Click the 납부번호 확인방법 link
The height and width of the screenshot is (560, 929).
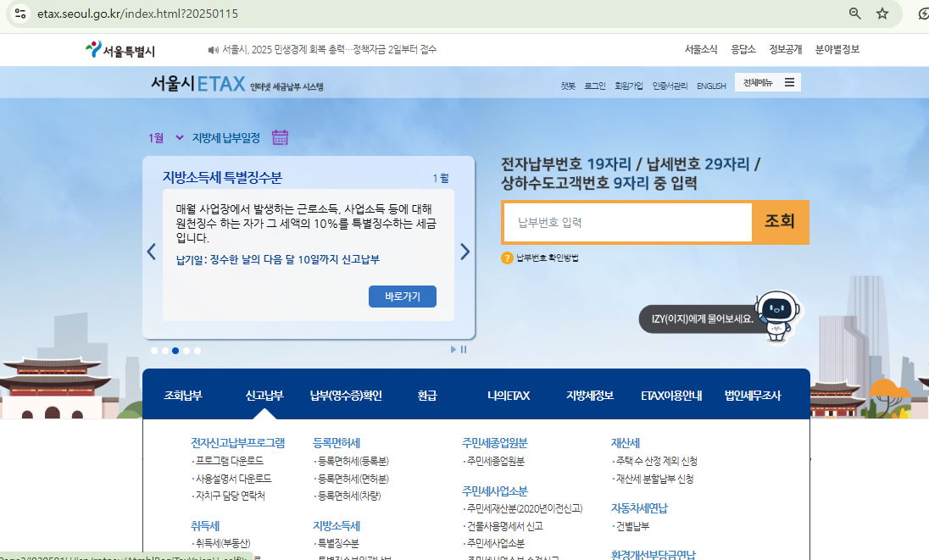tap(548, 258)
